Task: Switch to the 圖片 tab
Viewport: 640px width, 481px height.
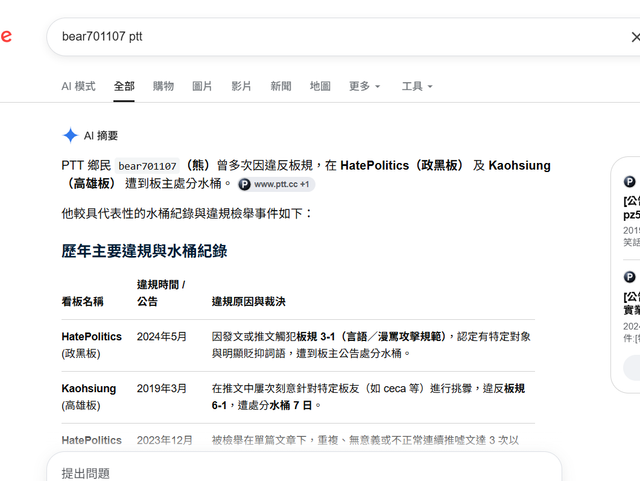Action: click(202, 86)
